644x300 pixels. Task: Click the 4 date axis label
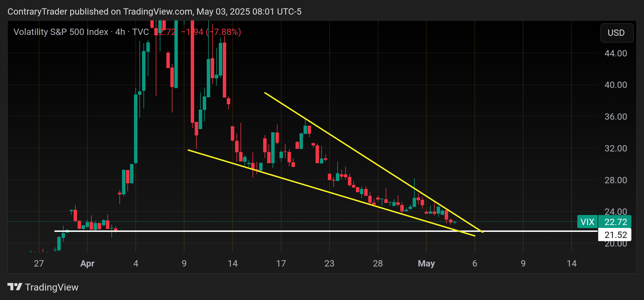[x=136, y=263]
